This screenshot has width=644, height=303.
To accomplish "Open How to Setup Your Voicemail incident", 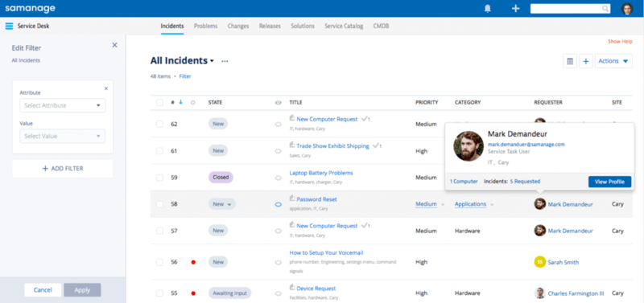I will point(327,252).
